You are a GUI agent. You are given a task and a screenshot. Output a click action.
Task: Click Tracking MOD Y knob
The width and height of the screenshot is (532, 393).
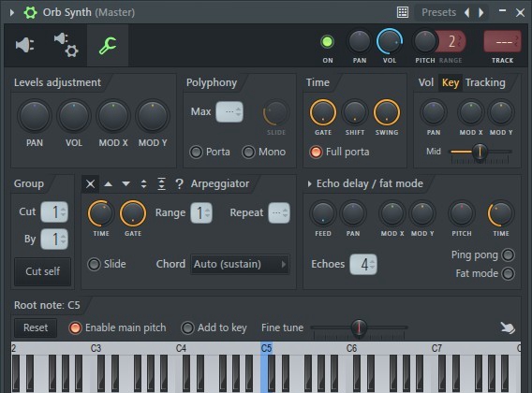[501, 112]
